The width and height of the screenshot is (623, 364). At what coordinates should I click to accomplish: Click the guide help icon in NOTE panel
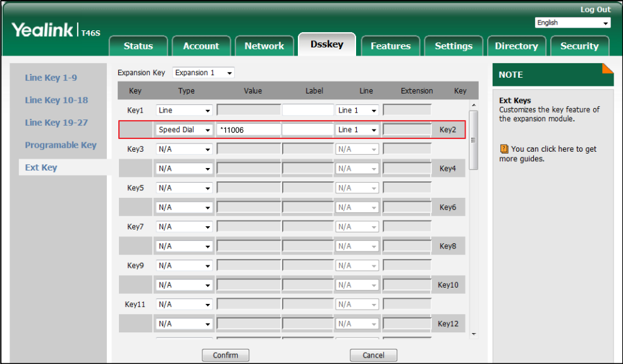504,149
